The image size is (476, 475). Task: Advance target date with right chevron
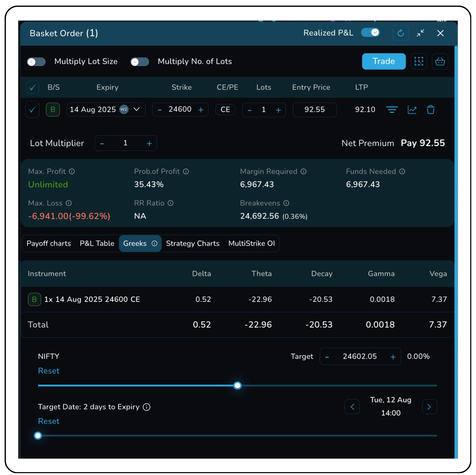click(x=429, y=406)
